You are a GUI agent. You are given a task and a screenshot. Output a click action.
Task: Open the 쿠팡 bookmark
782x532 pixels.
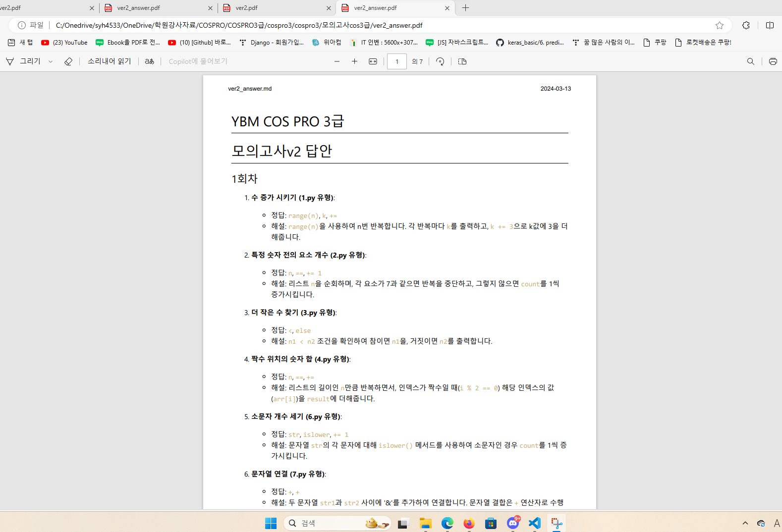(655, 43)
